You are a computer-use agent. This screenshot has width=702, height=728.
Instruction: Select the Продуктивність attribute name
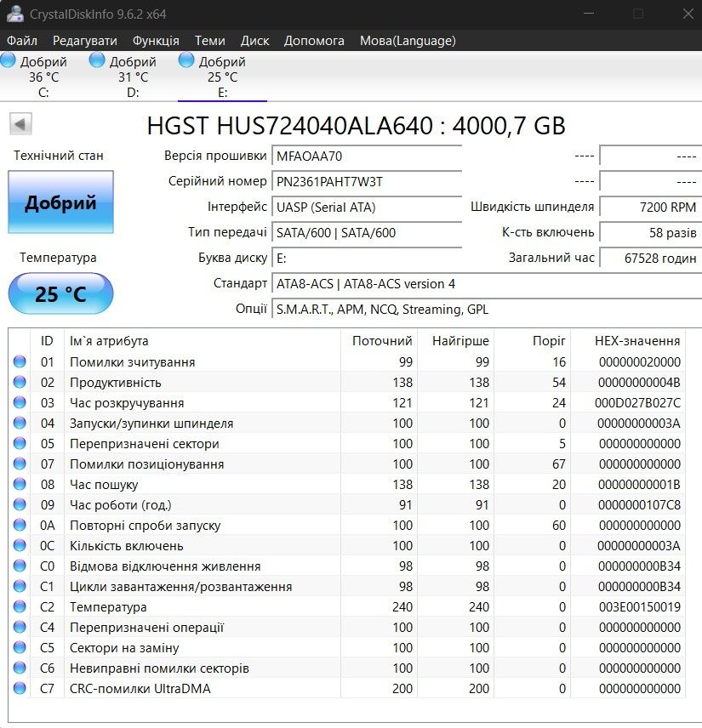click(115, 382)
